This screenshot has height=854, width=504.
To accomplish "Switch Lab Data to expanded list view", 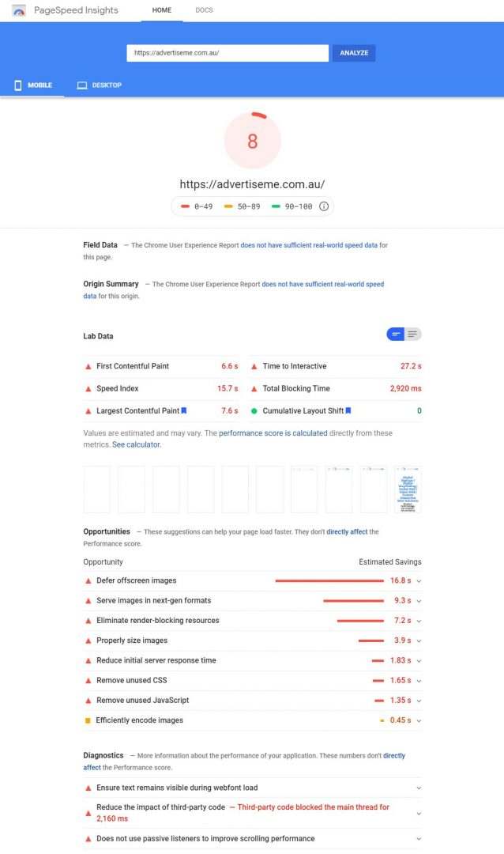I will tap(413, 334).
